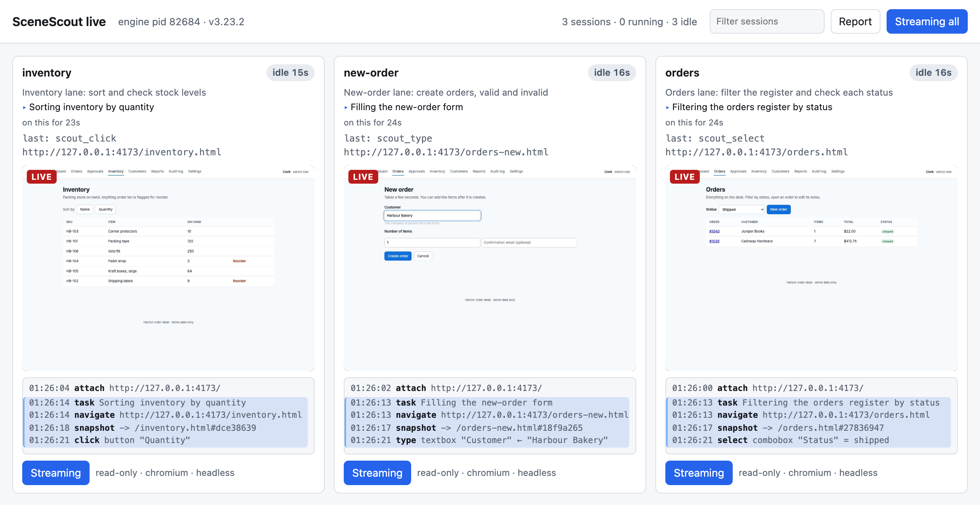Click the new-order live preview thumbnail

click(x=490, y=268)
